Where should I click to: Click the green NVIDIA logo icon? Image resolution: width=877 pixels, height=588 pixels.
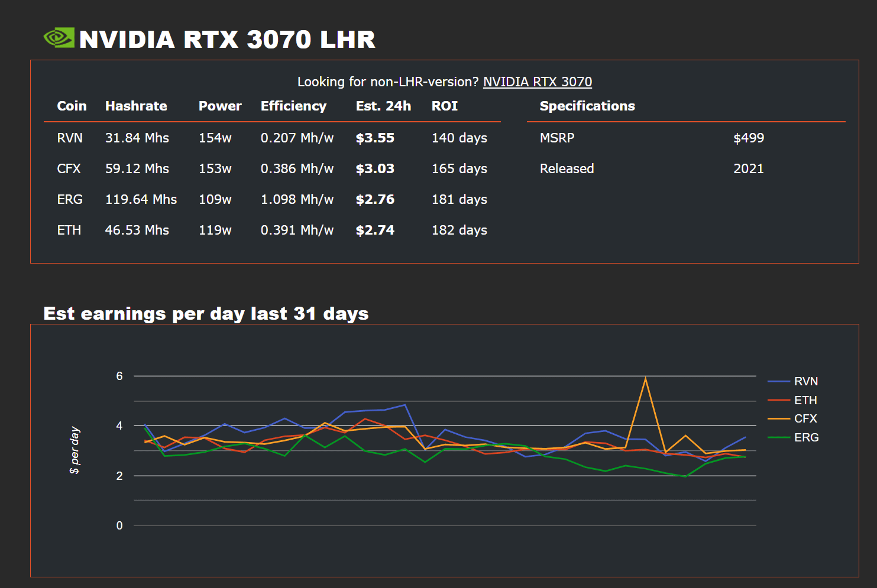tap(59, 38)
